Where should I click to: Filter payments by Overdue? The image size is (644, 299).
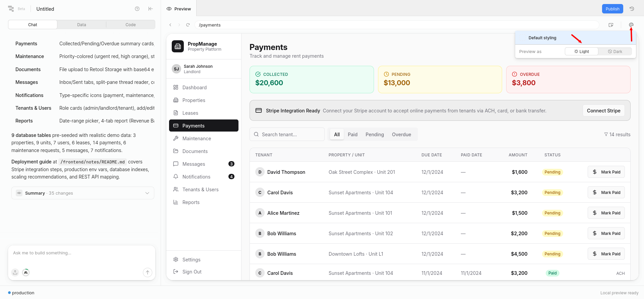[401, 134]
